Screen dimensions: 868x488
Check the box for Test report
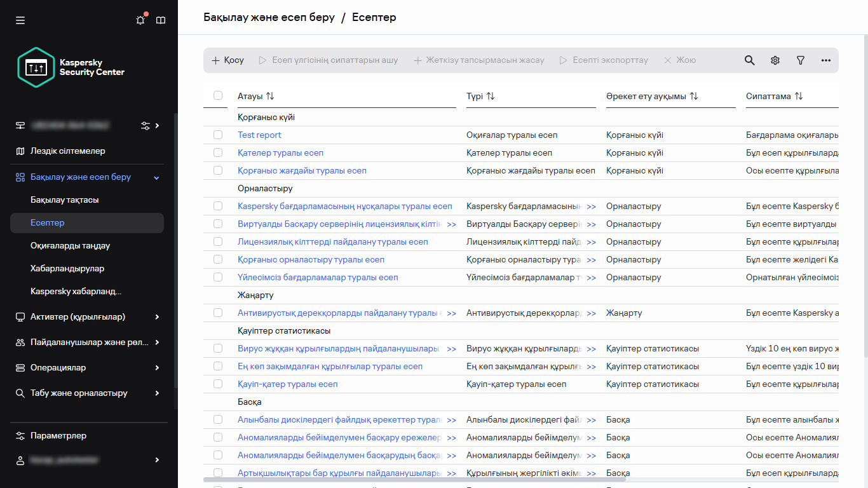pos(218,135)
